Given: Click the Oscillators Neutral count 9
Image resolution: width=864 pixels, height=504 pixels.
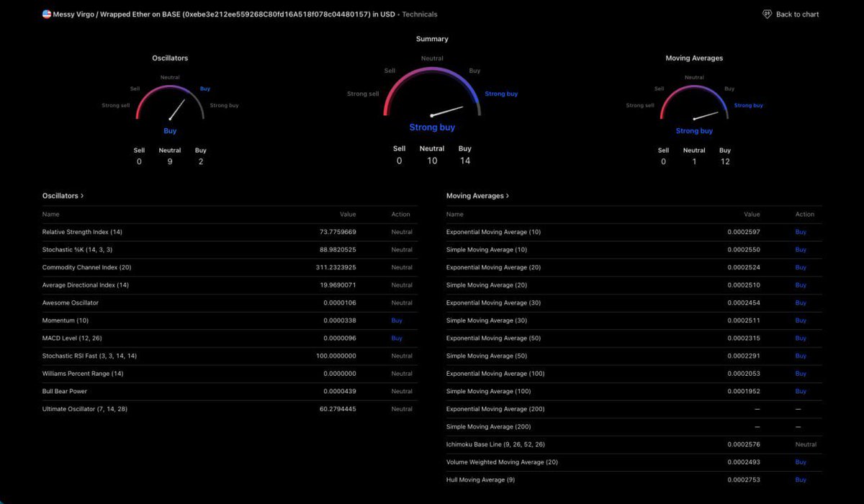Looking at the screenshot, I should [170, 161].
